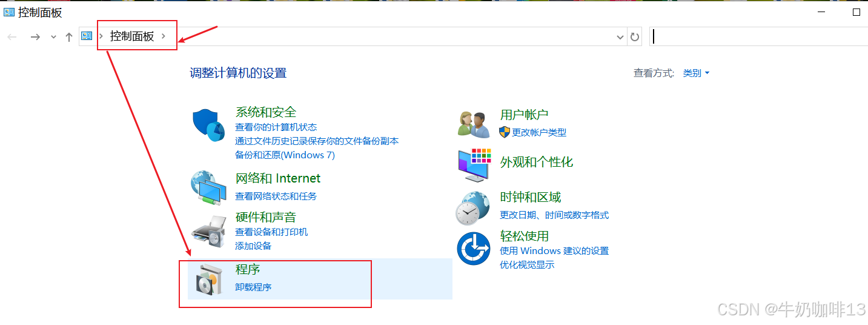
Task: Click the 更改帐户类型 link
Action: [538, 132]
